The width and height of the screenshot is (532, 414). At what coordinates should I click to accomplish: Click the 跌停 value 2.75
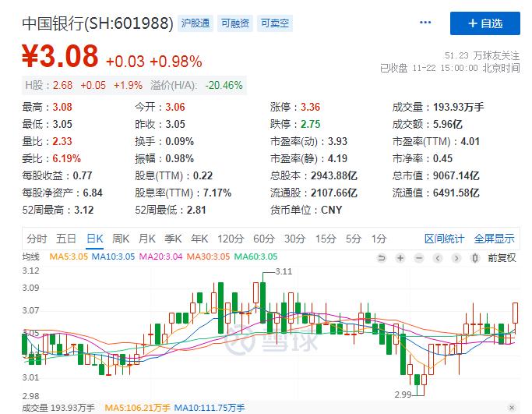coord(311,124)
